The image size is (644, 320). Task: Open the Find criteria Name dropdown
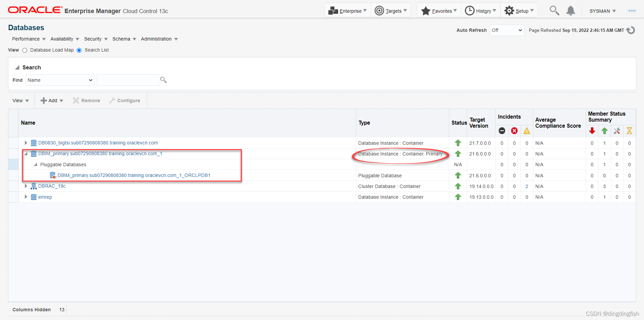pyautogui.click(x=60, y=80)
